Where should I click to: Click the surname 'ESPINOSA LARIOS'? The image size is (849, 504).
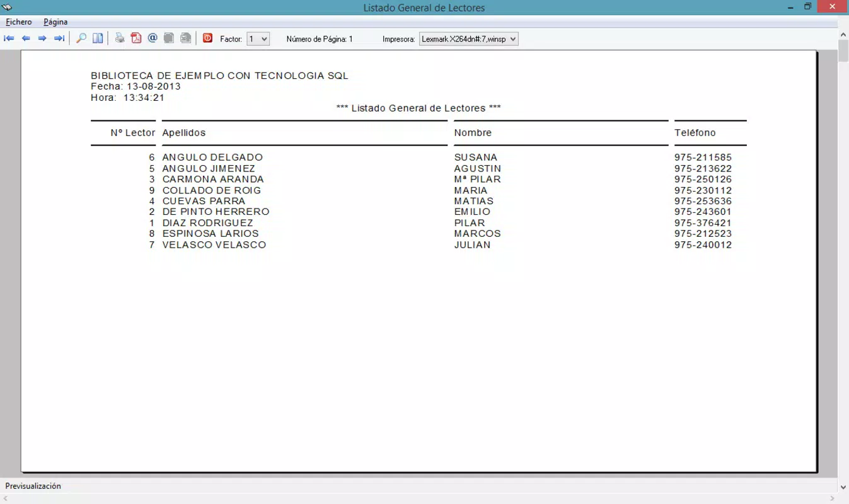(211, 234)
